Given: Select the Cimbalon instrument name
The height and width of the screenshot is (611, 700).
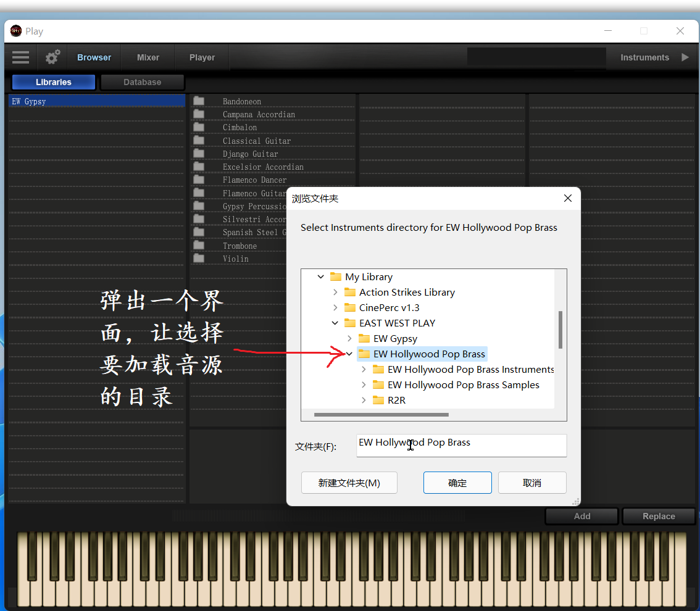Looking at the screenshot, I should pyautogui.click(x=240, y=128).
